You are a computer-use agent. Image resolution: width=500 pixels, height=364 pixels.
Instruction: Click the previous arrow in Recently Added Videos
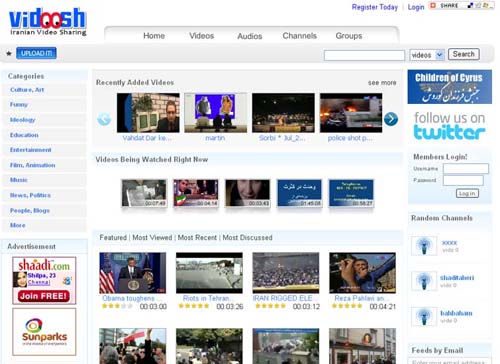(x=104, y=119)
